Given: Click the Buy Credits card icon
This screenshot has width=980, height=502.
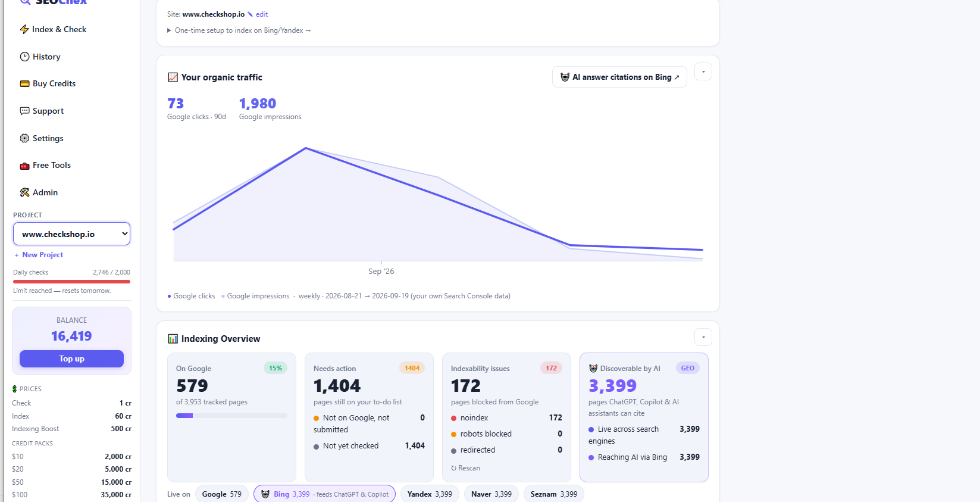Looking at the screenshot, I should coord(24,83).
